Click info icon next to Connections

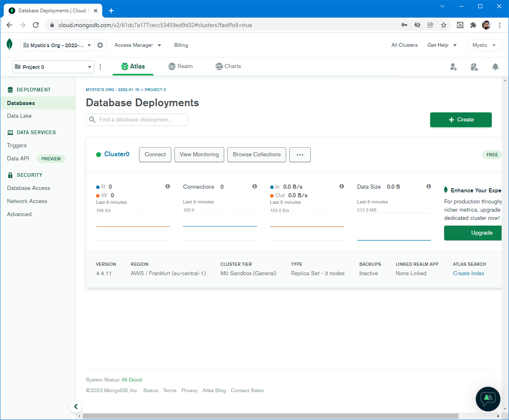click(254, 187)
